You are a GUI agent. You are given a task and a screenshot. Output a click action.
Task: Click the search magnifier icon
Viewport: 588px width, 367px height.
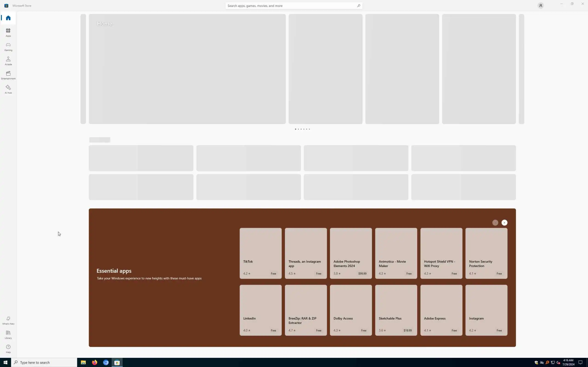point(359,6)
